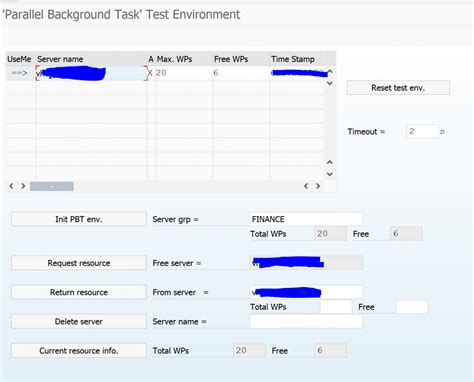Click the Reset test env. button
The height and width of the screenshot is (382, 474).
398,88
